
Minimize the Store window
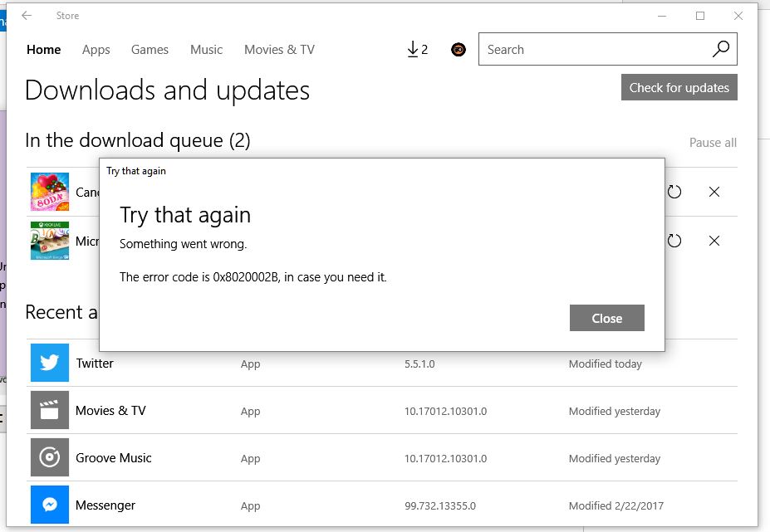662,16
